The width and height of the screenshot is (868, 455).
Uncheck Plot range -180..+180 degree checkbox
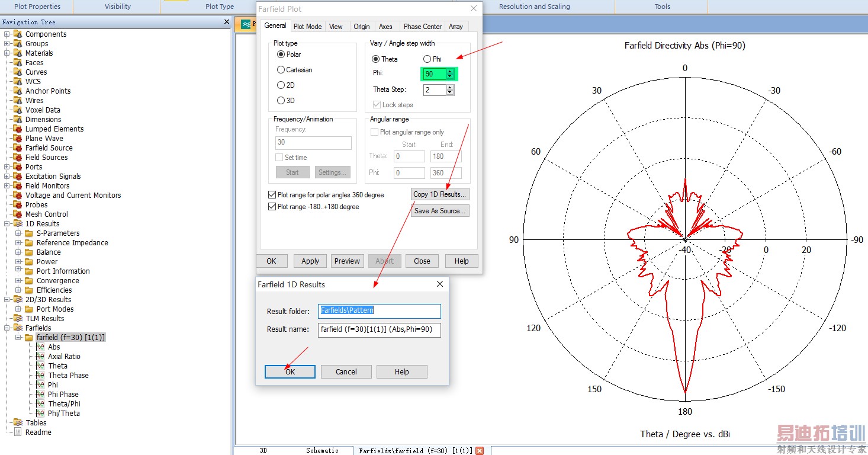click(x=272, y=207)
